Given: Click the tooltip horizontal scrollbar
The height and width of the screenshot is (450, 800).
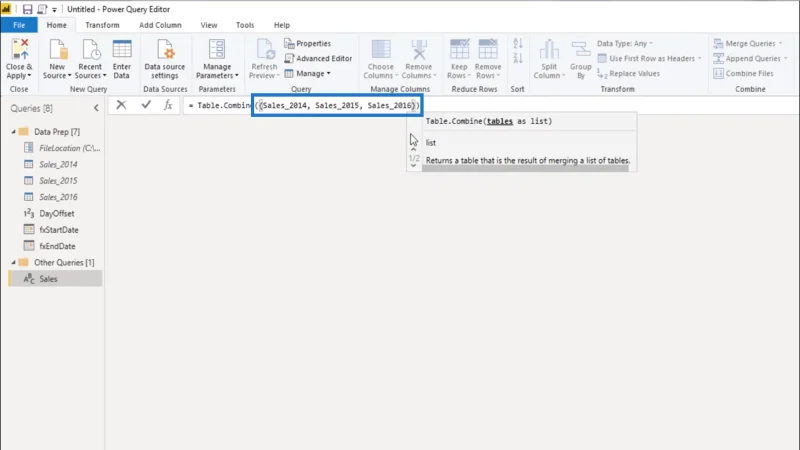Looking at the screenshot, I should click(525, 168).
